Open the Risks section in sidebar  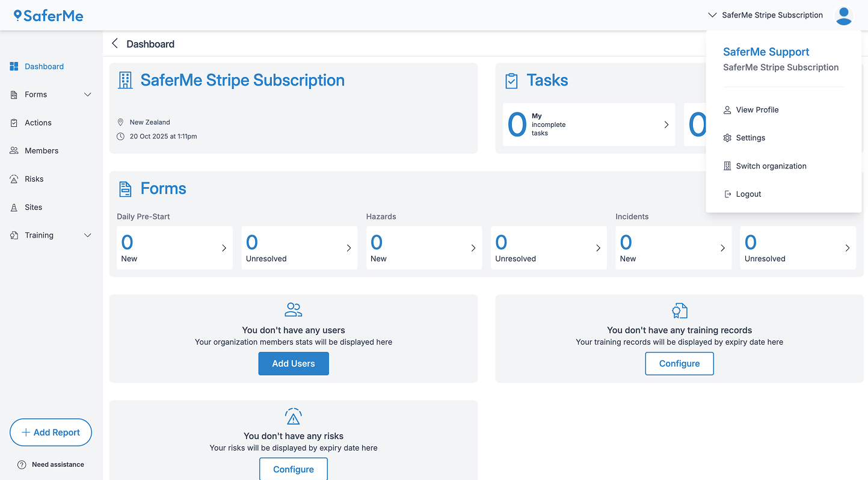pyautogui.click(x=14, y=179)
